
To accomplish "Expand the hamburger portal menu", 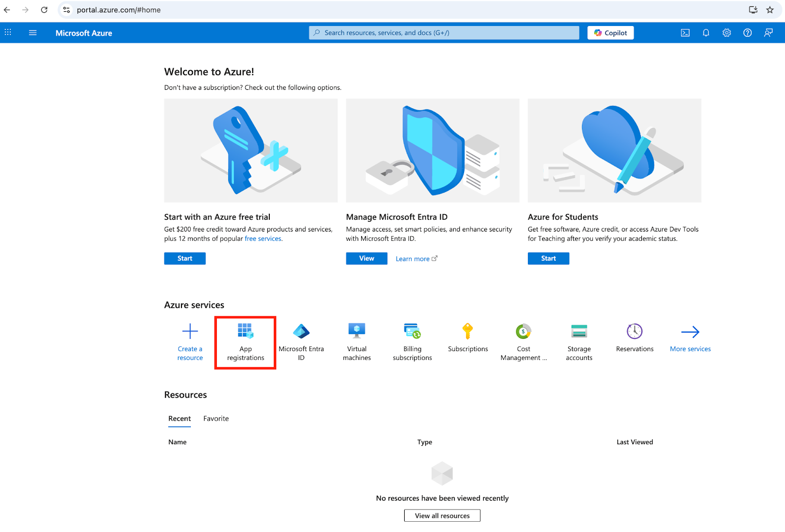I will pos(33,33).
